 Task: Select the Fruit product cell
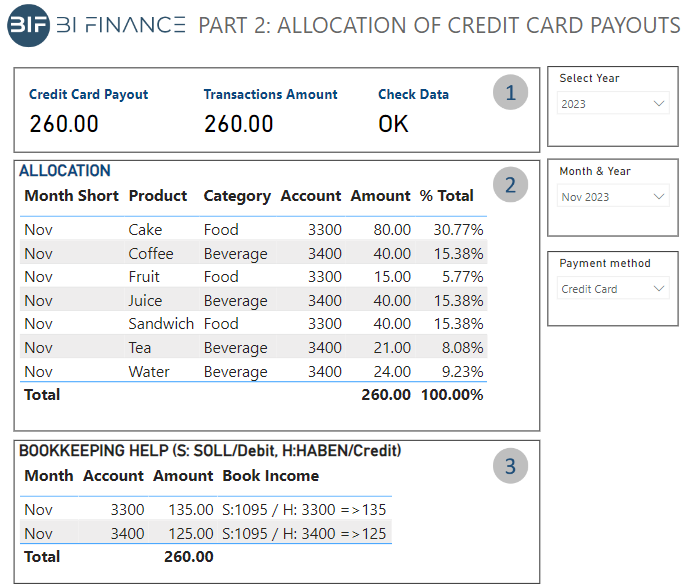click(144, 276)
